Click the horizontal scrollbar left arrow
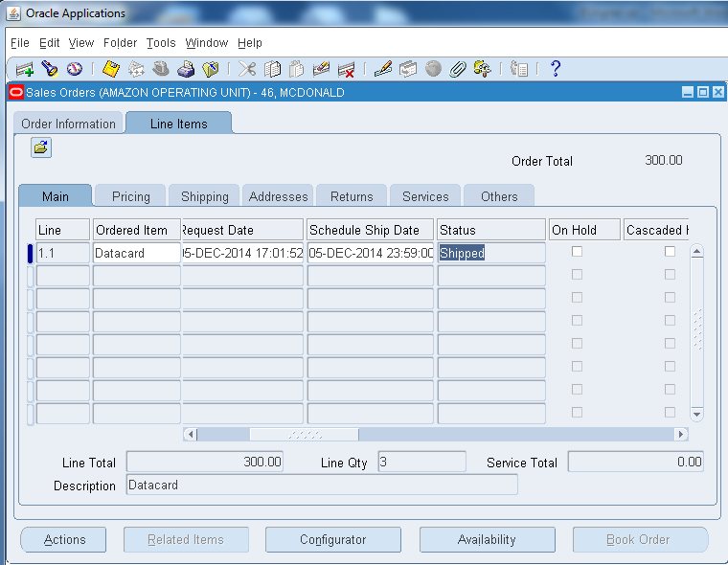The height and width of the screenshot is (565, 728). (190, 435)
